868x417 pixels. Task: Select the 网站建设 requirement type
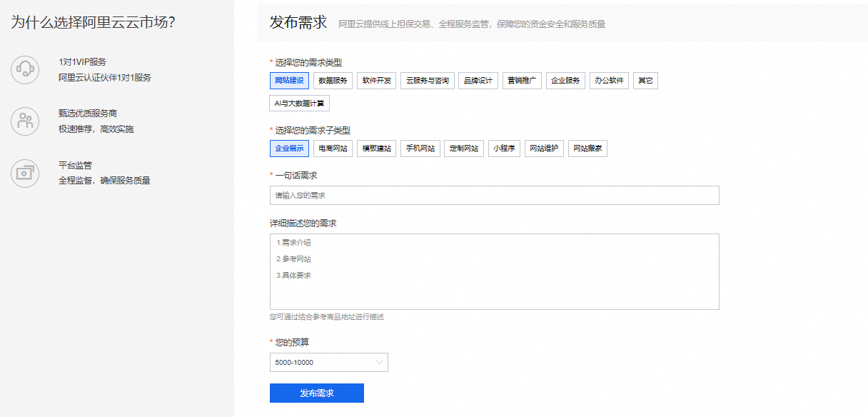pyautogui.click(x=289, y=81)
